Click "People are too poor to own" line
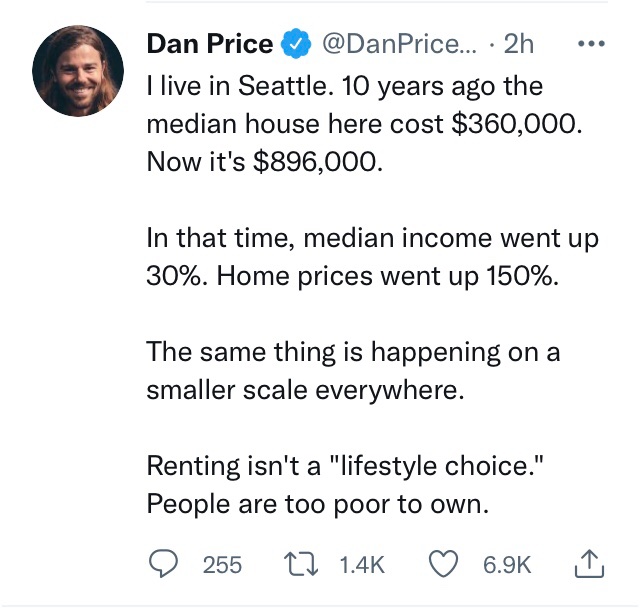Image resolution: width=640 pixels, height=612 pixels. tap(317, 503)
